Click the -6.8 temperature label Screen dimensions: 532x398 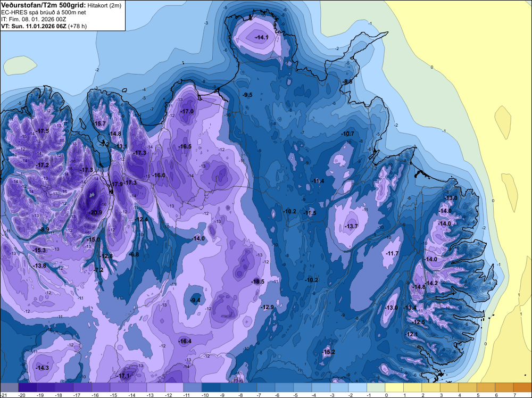tap(135, 254)
